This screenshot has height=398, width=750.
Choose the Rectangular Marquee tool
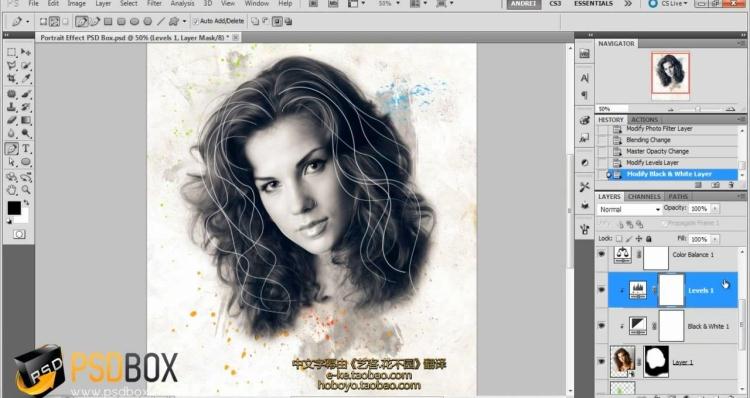point(11,52)
